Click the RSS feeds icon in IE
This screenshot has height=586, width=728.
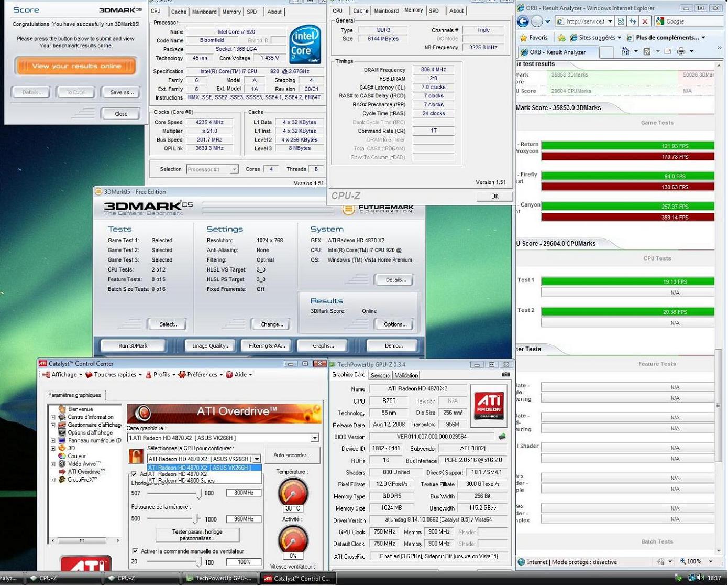647,51
